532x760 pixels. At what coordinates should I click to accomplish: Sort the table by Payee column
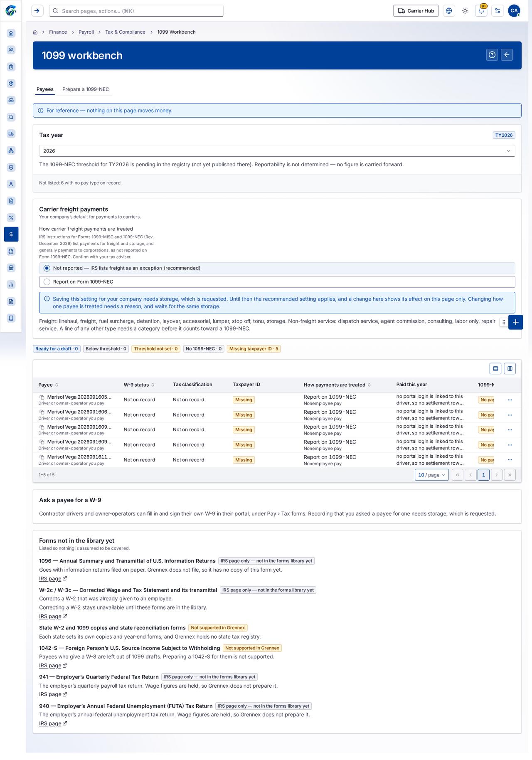[x=48, y=385]
